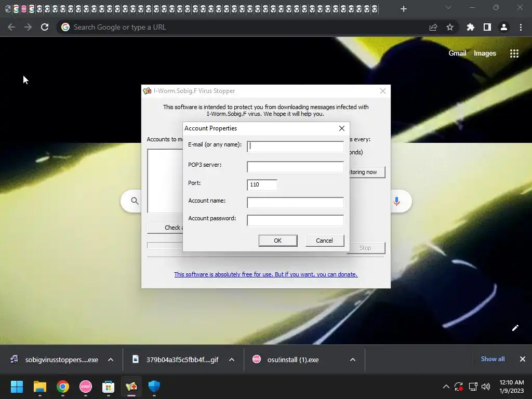Go forward in Chrome

click(28, 27)
